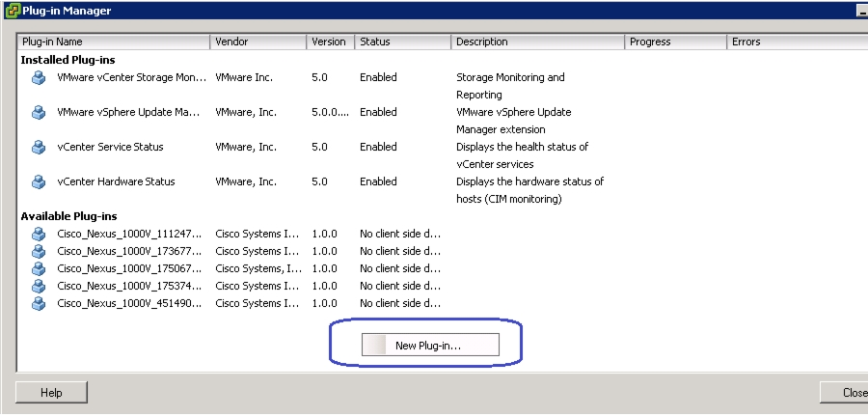This screenshot has height=417, width=868.
Task: Click 1.0.0 version of Cisco_Nexus_1000V_173677
Action: coord(324,251)
